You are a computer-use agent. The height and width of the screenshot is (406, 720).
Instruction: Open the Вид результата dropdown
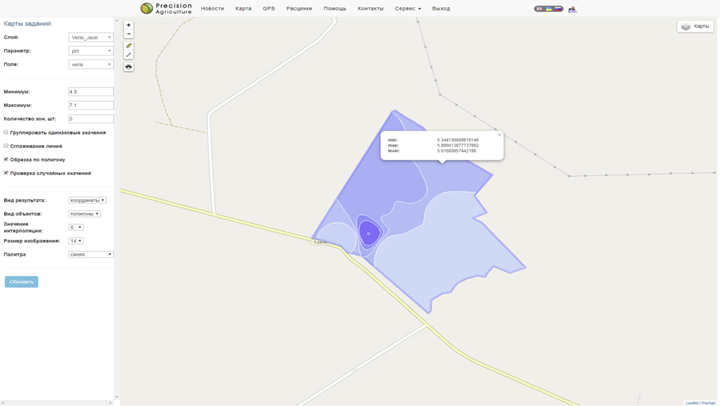coord(87,200)
